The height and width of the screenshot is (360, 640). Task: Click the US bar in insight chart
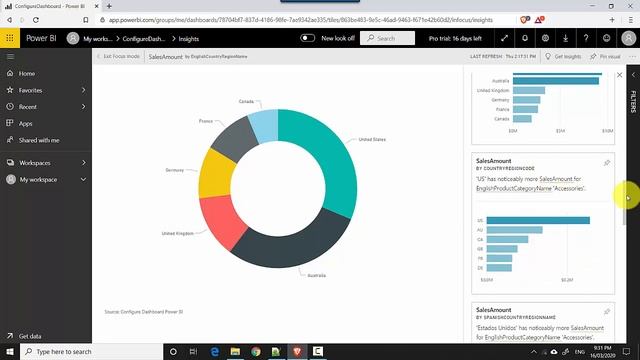(x=538, y=220)
